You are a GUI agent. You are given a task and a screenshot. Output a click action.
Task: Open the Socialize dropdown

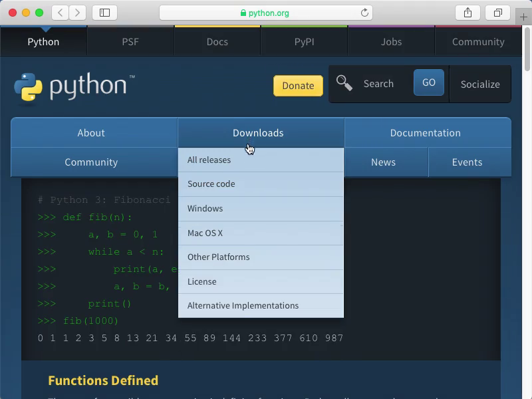pos(479,84)
